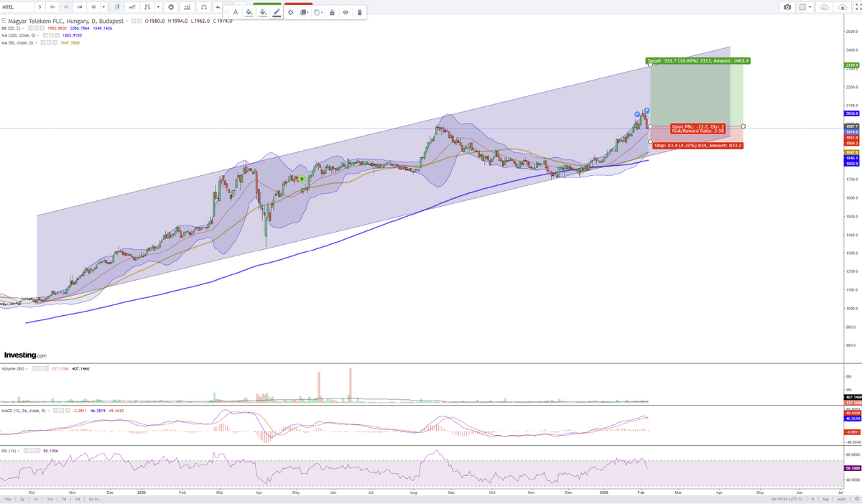Open chart settings gear in top toolbar

pos(171,7)
